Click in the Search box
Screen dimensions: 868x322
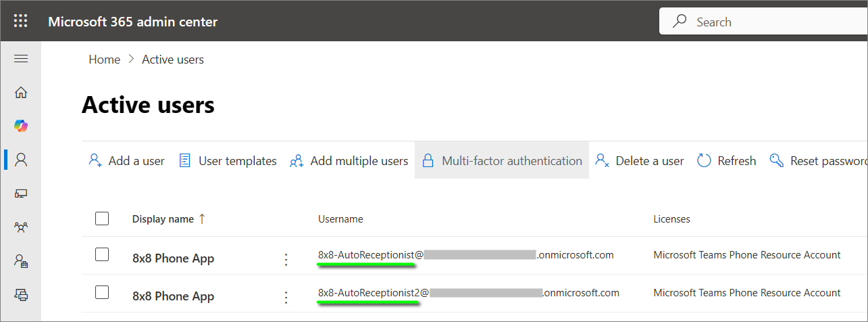763,22
